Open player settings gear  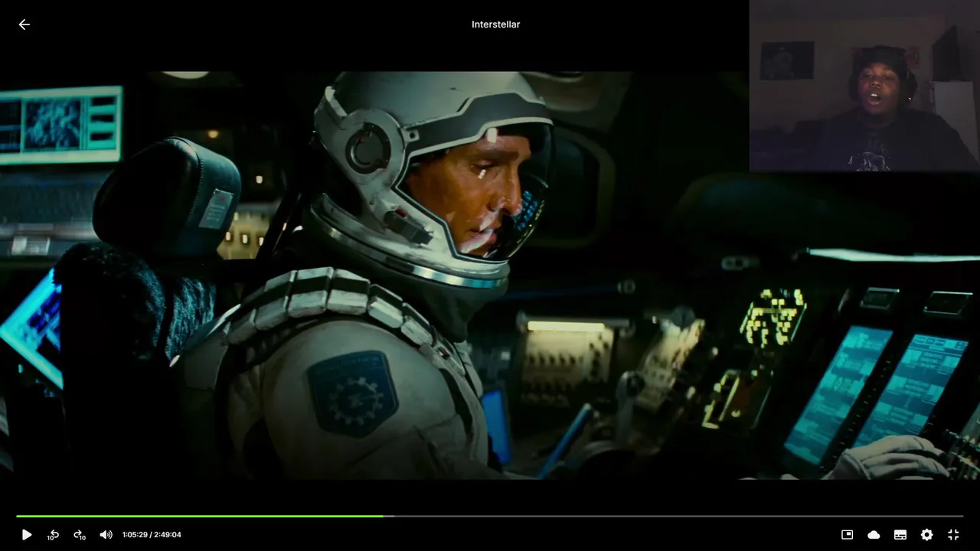click(926, 535)
